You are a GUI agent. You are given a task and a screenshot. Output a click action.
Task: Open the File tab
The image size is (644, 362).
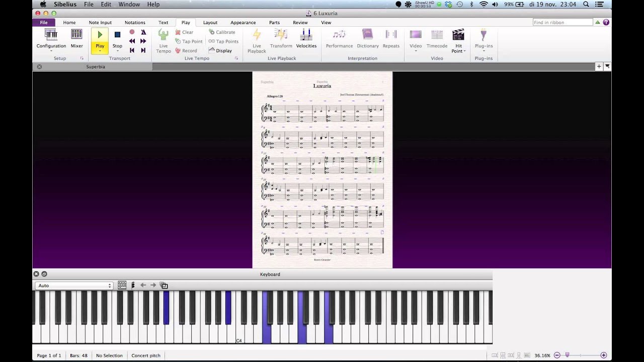[44, 23]
